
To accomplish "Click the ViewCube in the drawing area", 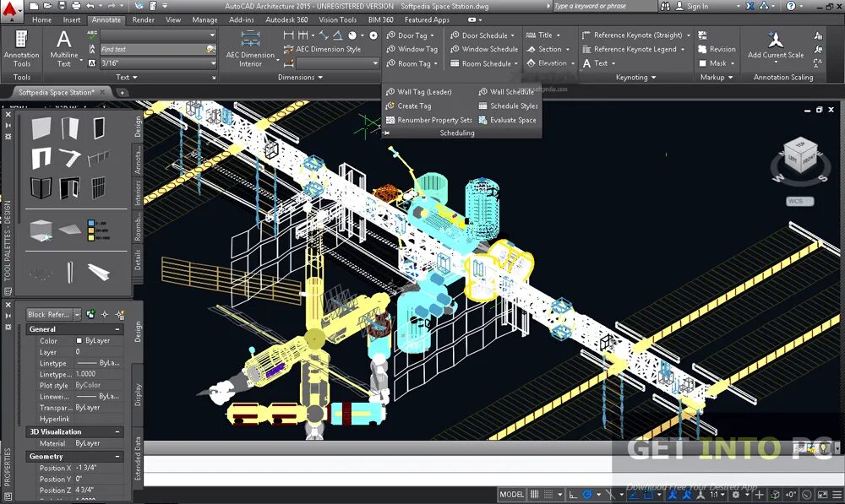I will click(x=800, y=155).
